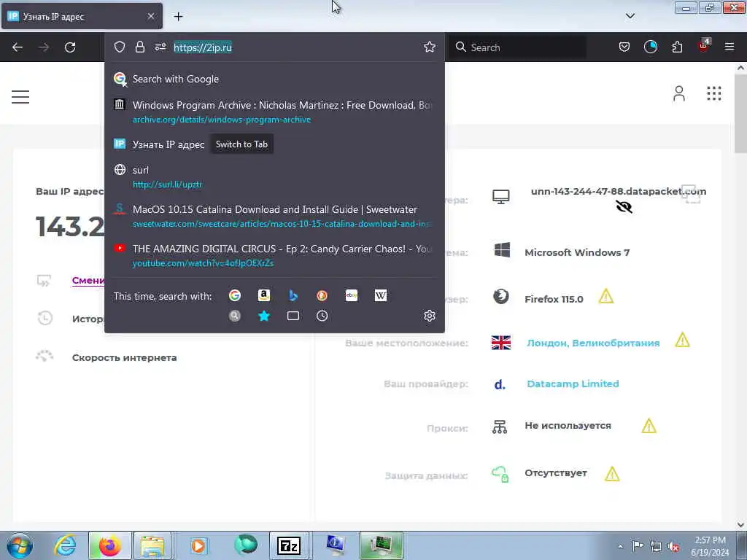This screenshot has width=747, height=560.
Task: Open the apps grid icon on page
Action: tap(713, 93)
